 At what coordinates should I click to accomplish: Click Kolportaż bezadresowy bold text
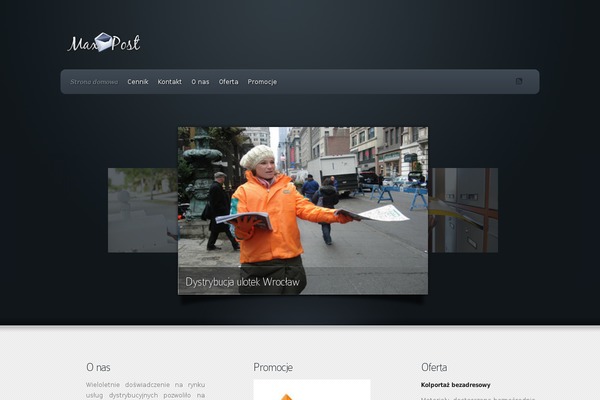455,385
